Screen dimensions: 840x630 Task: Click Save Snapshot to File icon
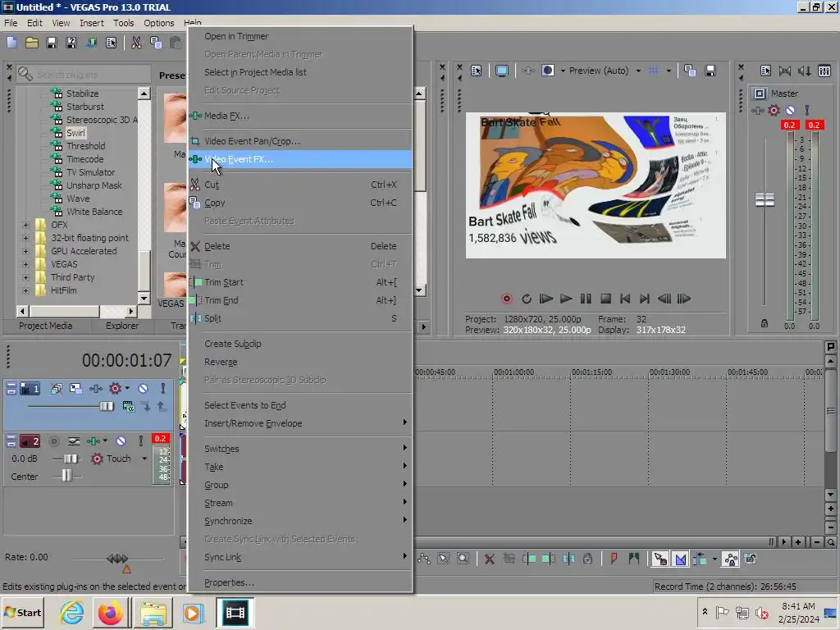(710, 71)
